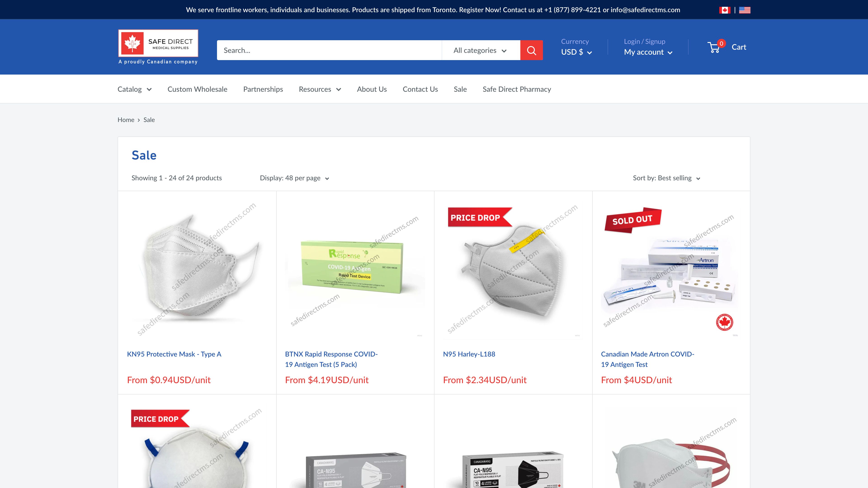Screen dimensions: 868x488
Task: Expand the My account menu
Action: click(x=648, y=52)
